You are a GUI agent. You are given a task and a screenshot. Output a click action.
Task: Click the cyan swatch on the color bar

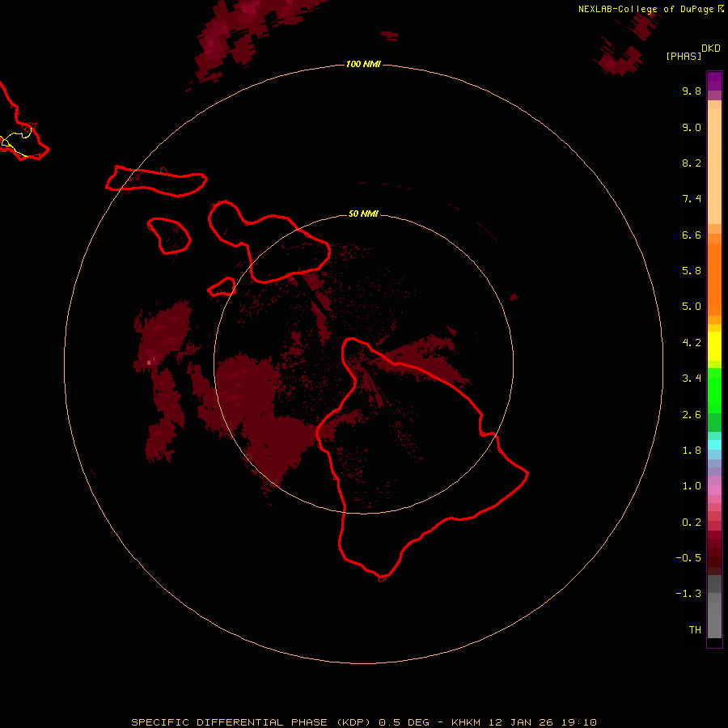tap(714, 445)
